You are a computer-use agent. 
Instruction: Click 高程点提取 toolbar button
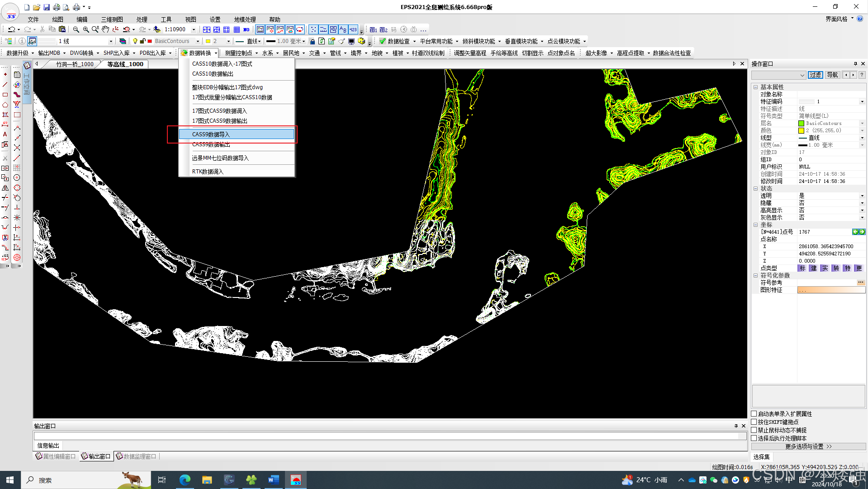[x=630, y=53]
